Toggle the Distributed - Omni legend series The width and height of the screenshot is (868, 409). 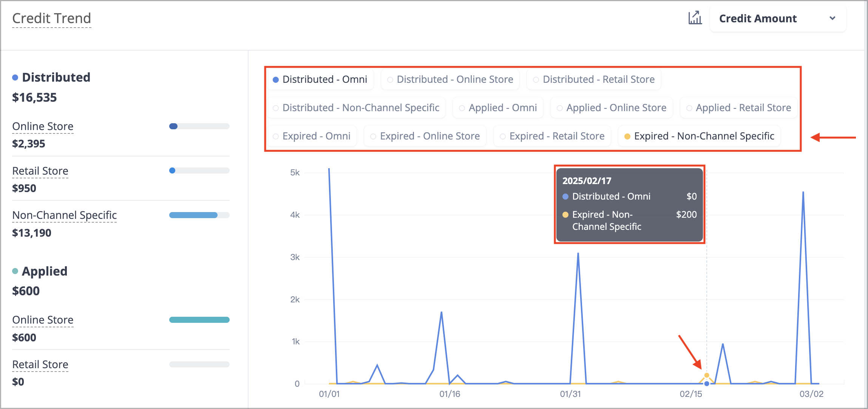click(x=320, y=79)
